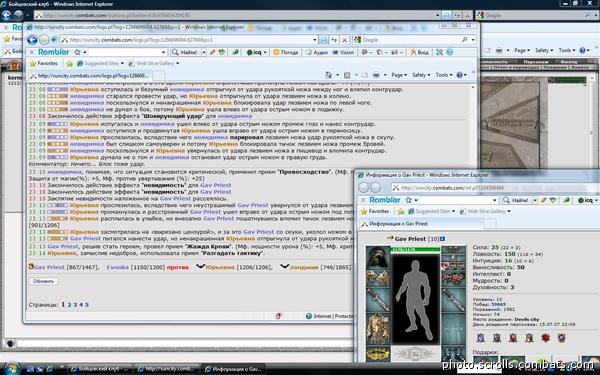This screenshot has height=375, width=600.
Task: Click the Вход login button in Rambler toolbar
Action: [419, 52]
